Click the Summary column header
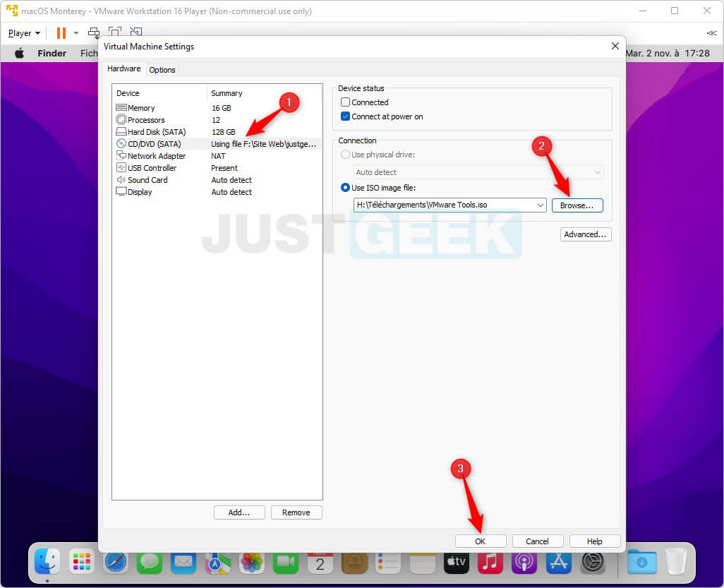 [264, 93]
